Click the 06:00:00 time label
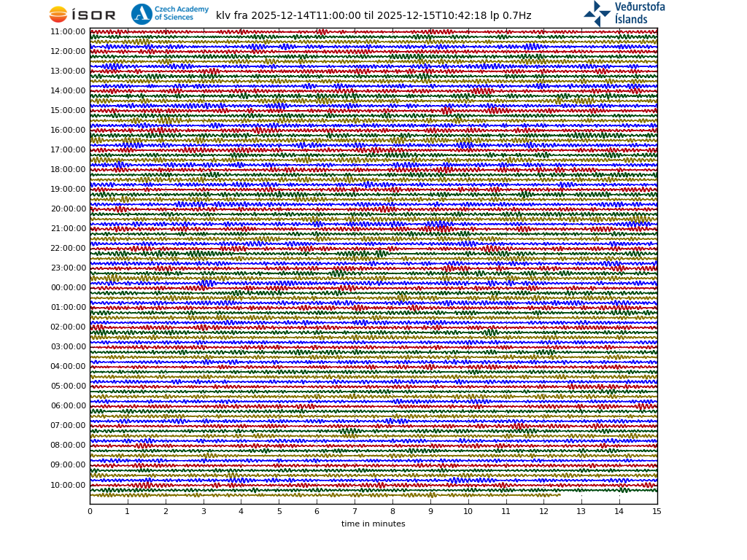 coord(68,406)
